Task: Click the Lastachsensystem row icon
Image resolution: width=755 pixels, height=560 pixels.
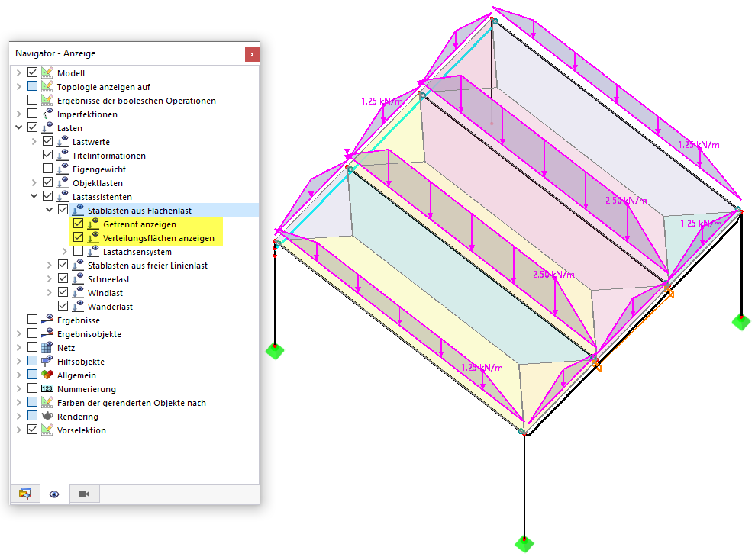Action: tap(93, 251)
